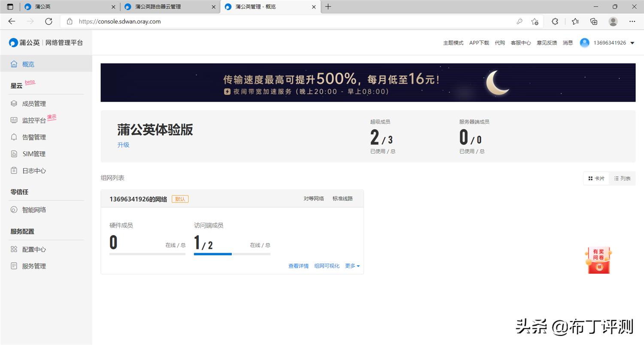This screenshot has width=644, height=345.
Task: Select the 成员管理 sidebar icon
Action: pyautogui.click(x=14, y=103)
